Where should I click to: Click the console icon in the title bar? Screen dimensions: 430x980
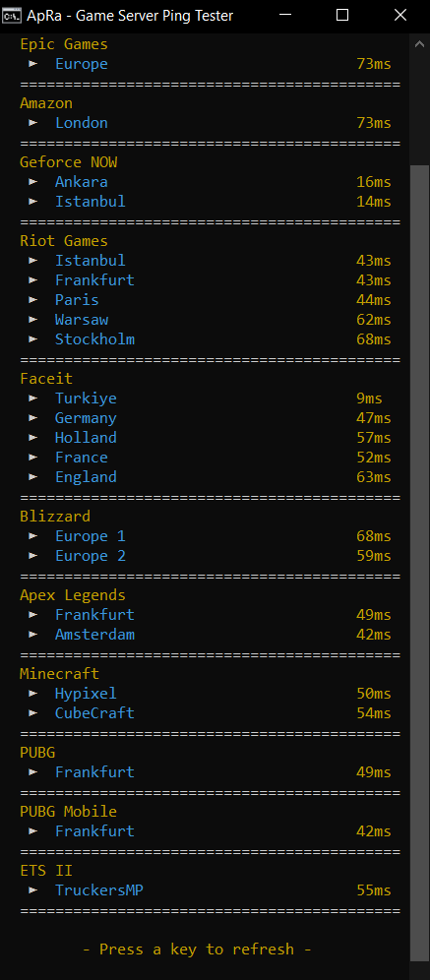(x=12, y=17)
